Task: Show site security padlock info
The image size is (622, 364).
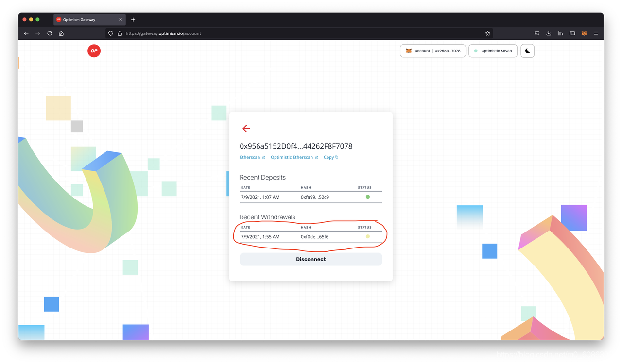Action: [120, 33]
